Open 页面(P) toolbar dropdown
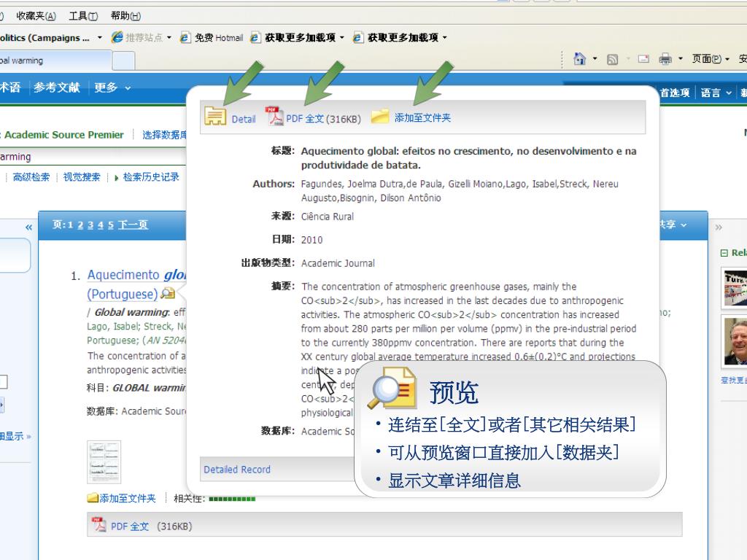Viewport: 747px width, 560px height. [711, 59]
